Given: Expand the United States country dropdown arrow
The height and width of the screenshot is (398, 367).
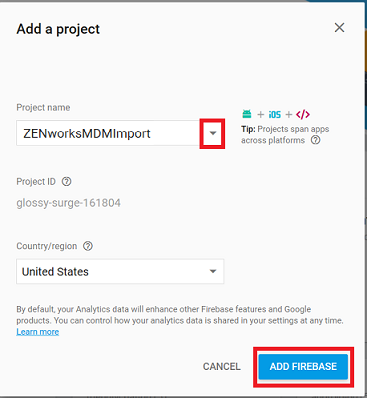Looking at the screenshot, I should point(213,271).
